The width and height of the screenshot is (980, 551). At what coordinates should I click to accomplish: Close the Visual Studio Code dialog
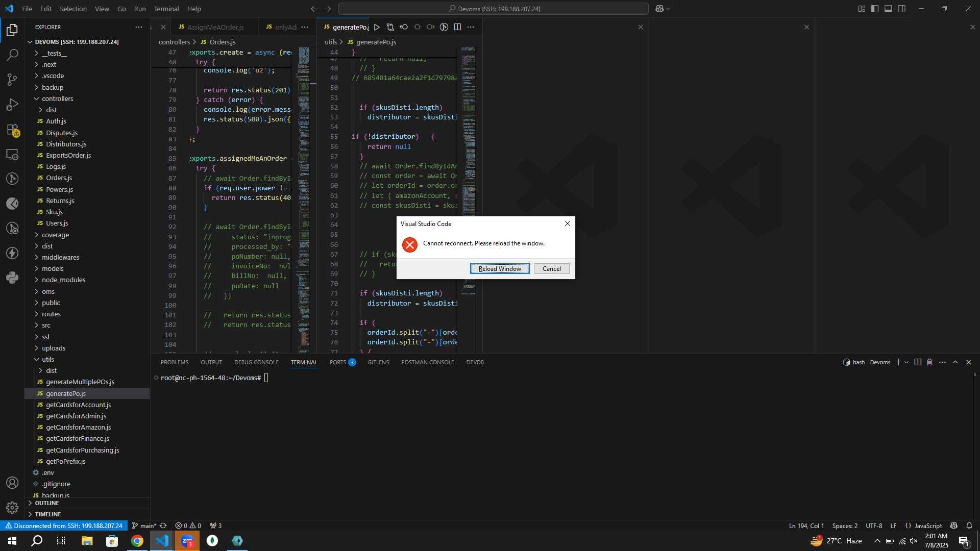click(567, 223)
